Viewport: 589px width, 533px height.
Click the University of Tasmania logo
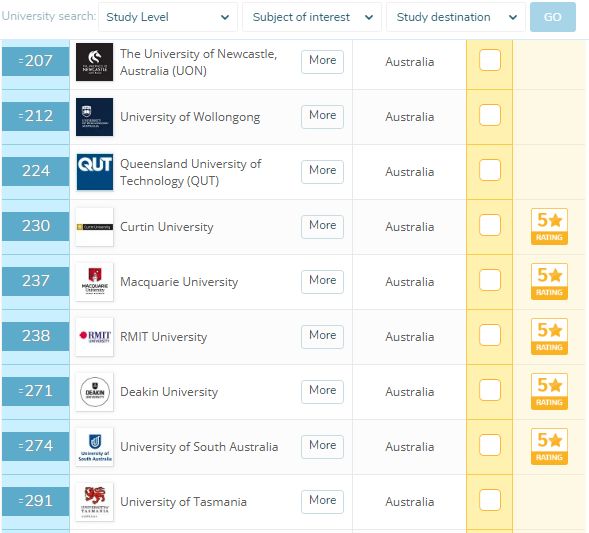click(x=94, y=502)
